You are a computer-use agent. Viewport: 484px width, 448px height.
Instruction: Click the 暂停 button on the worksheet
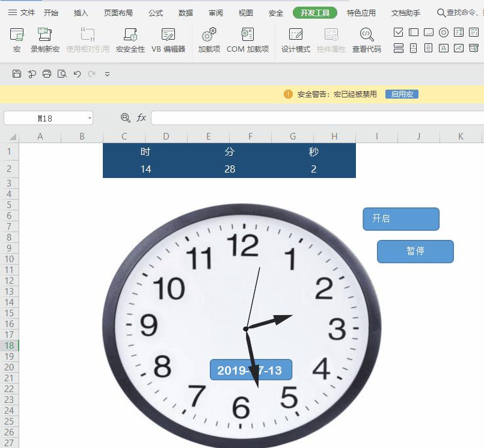[x=415, y=251]
